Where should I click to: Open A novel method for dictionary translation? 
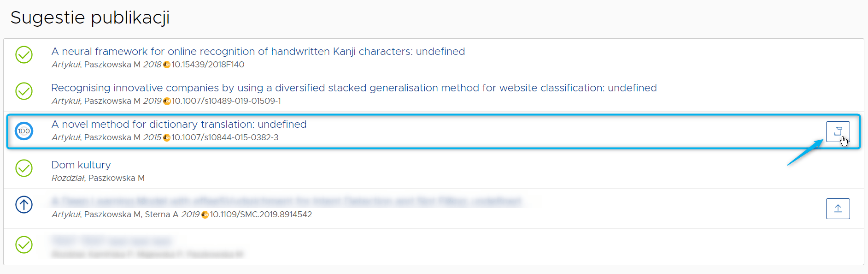[x=179, y=124]
